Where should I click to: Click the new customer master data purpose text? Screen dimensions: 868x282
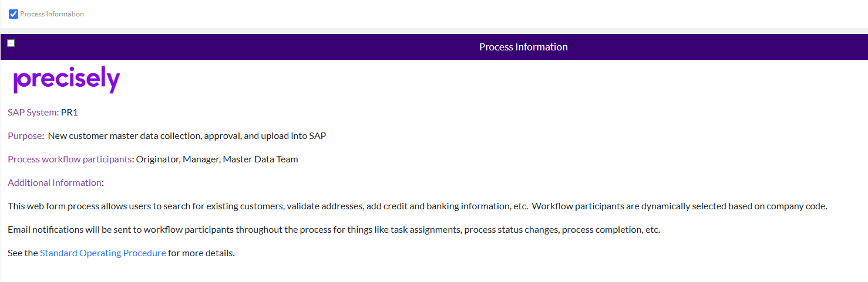tap(187, 136)
